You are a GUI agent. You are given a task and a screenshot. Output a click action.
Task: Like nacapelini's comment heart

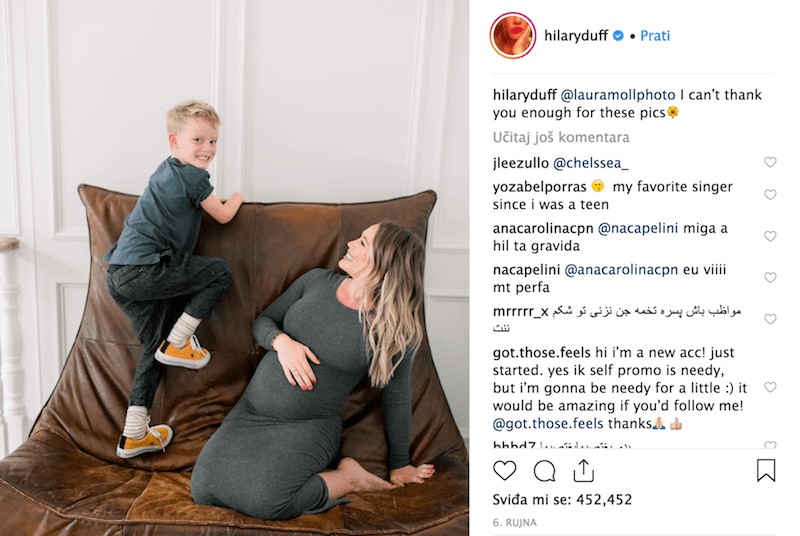point(770,277)
